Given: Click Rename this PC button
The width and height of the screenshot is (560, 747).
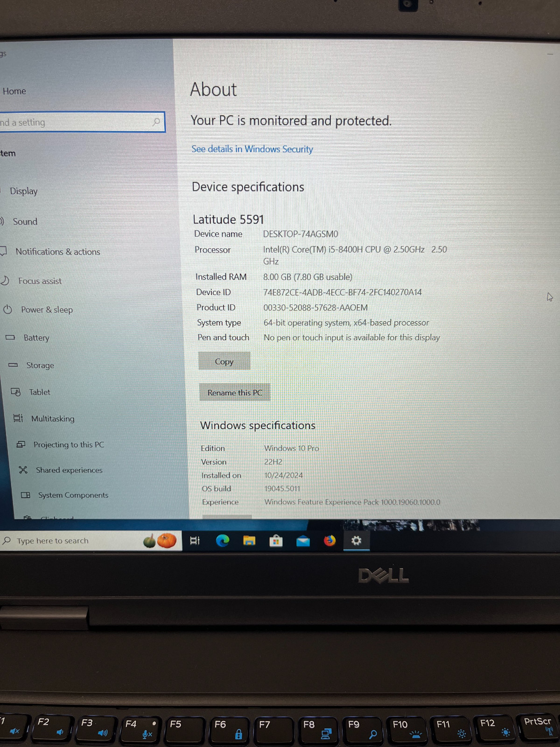Looking at the screenshot, I should [235, 393].
